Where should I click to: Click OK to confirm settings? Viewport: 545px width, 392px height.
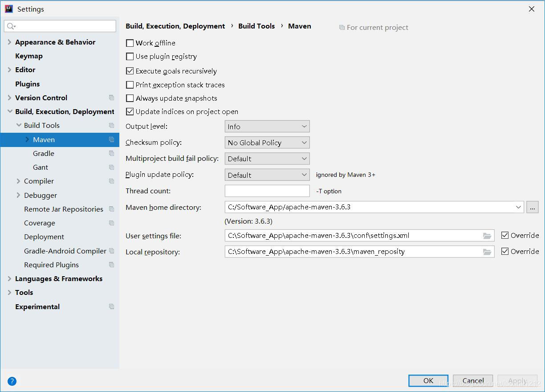tap(428, 380)
